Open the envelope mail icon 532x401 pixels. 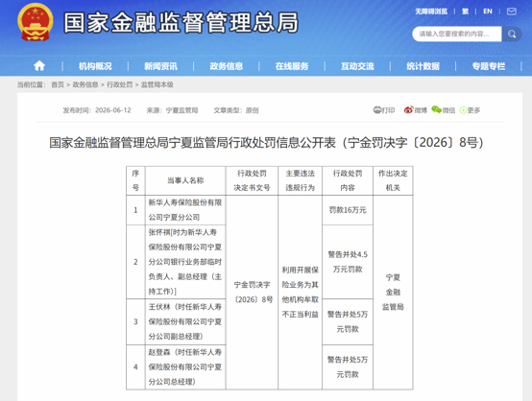click(512, 12)
